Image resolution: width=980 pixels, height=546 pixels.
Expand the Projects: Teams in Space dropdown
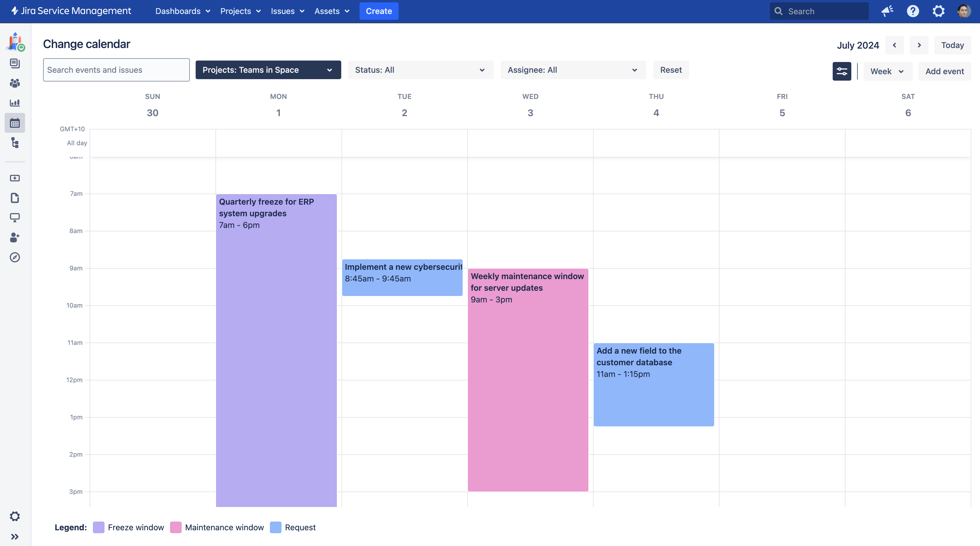pyautogui.click(x=268, y=70)
